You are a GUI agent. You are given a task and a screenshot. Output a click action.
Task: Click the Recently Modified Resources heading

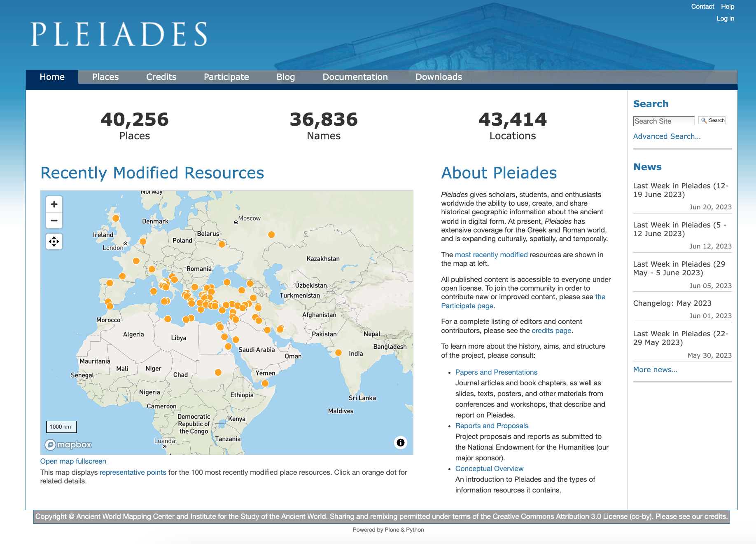(x=152, y=173)
